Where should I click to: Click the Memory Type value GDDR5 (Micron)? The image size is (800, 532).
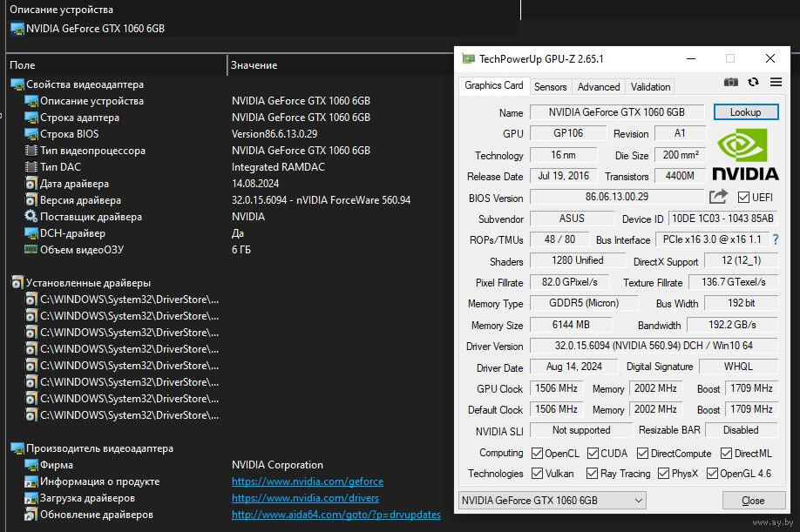[584, 303]
